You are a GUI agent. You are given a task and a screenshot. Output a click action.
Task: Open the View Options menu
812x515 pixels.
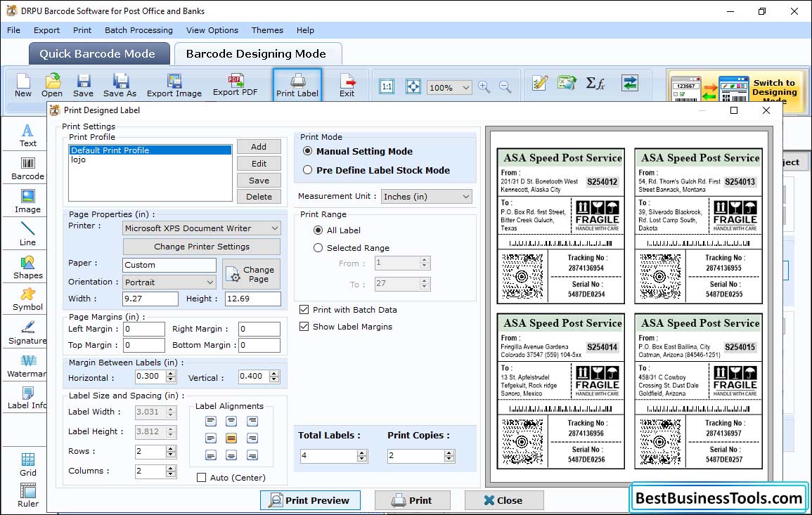tap(212, 30)
